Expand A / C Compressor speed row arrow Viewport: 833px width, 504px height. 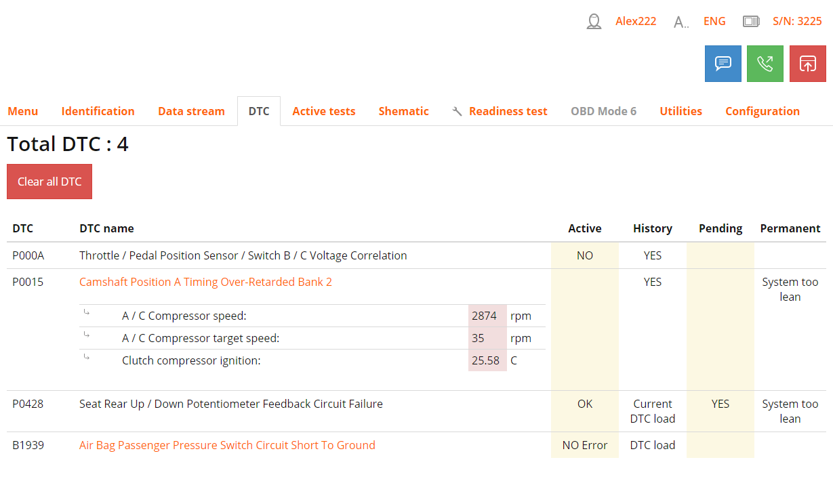[87, 312]
